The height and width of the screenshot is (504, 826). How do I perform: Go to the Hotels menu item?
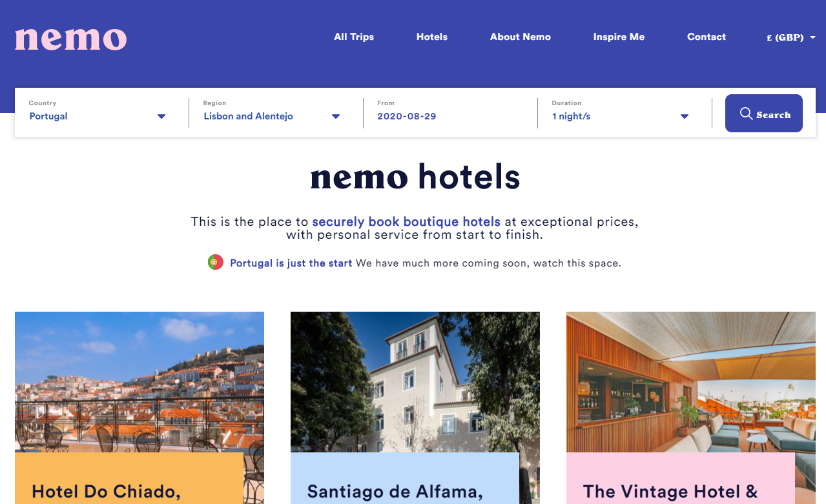[432, 37]
